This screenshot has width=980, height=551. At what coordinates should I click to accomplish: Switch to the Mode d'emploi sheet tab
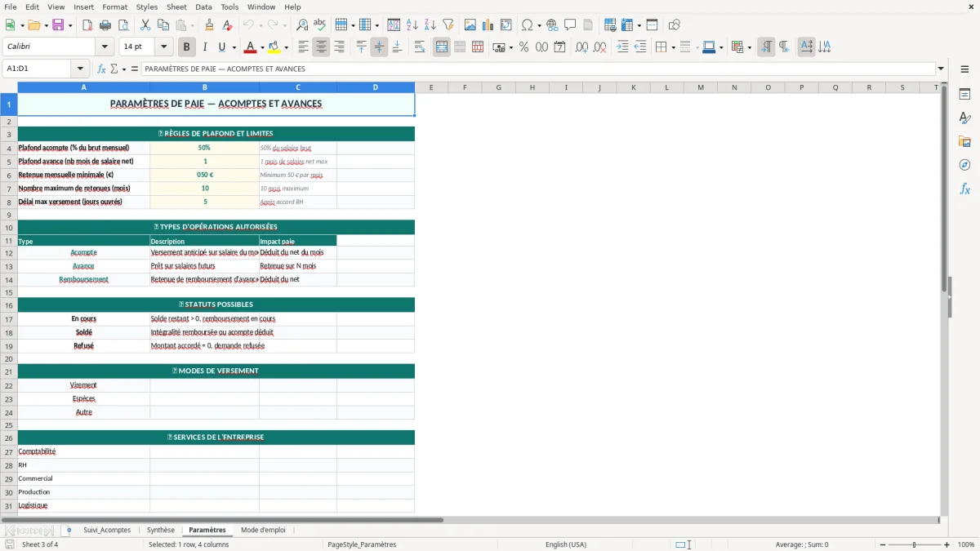[263, 530]
